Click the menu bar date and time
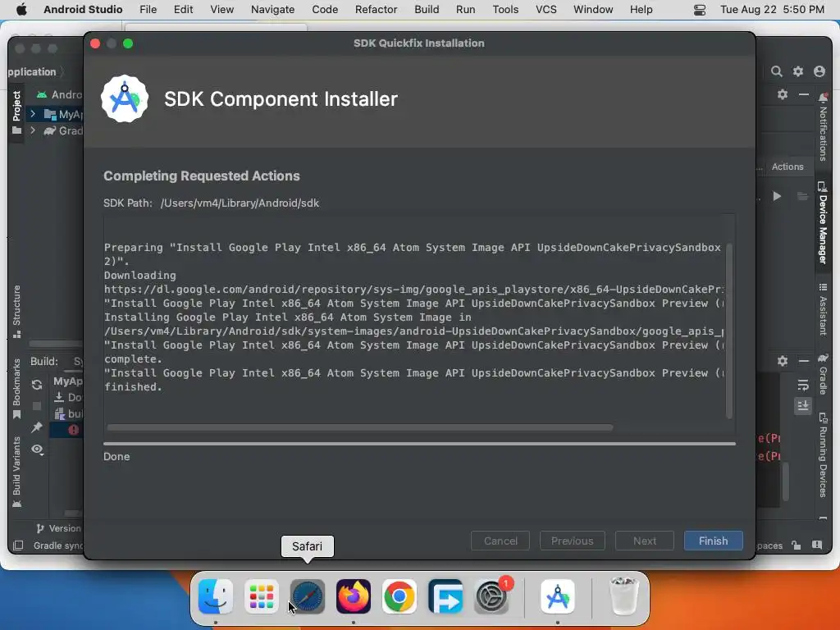The width and height of the screenshot is (840, 630). pos(772,9)
